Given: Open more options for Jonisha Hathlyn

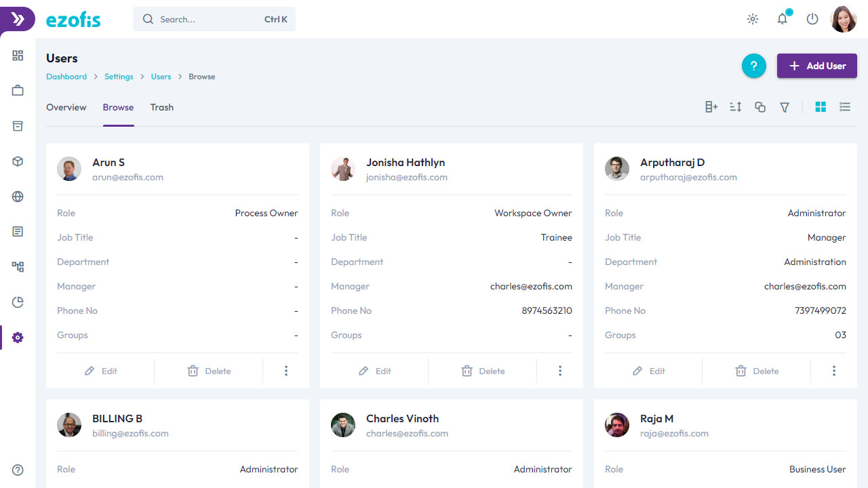Looking at the screenshot, I should pyautogui.click(x=560, y=371).
